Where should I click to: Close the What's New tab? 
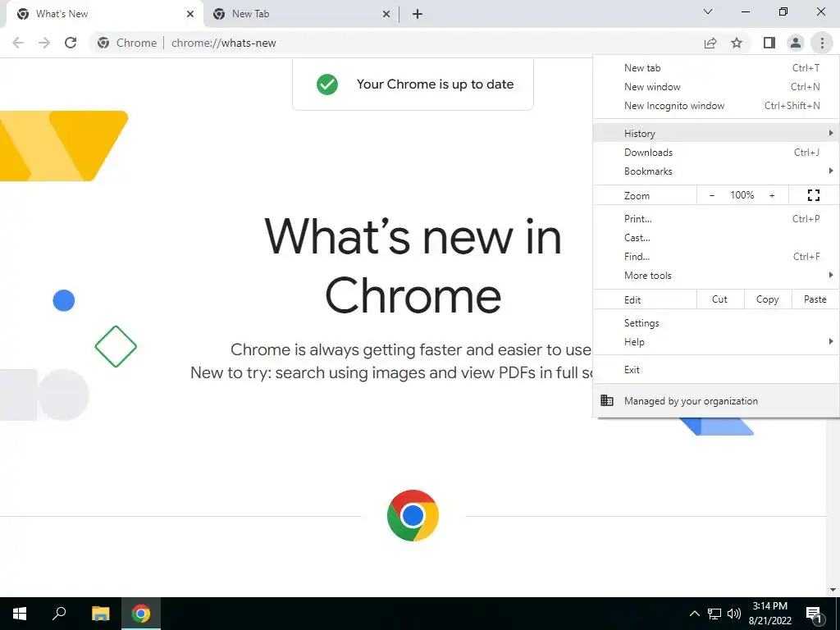point(190,14)
